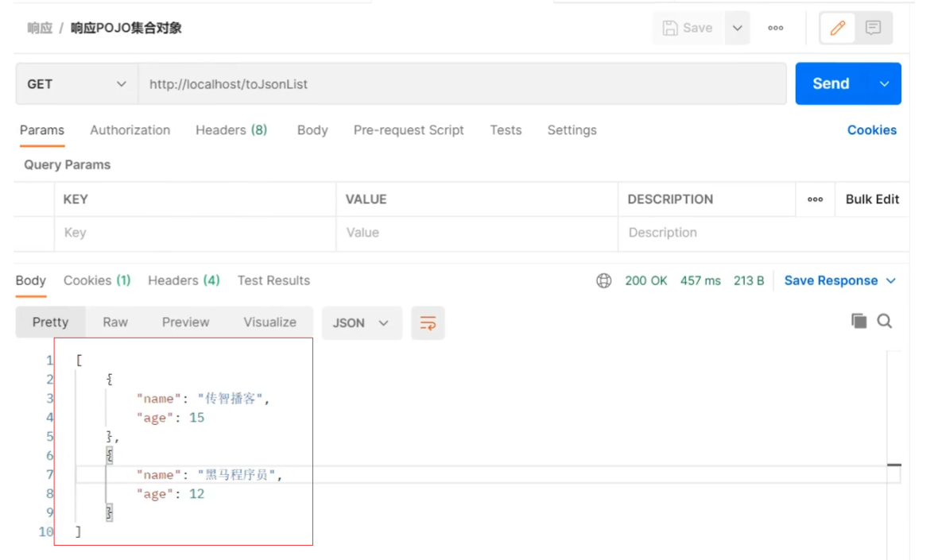The width and height of the screenshot is (942, 560).
Task: Click the pencil edit icon
Action: [838, 28]
